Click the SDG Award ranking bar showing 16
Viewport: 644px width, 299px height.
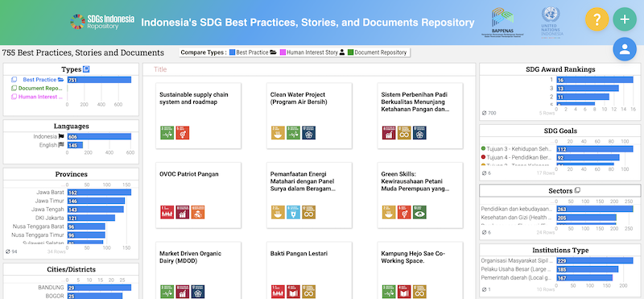point(595,80)
